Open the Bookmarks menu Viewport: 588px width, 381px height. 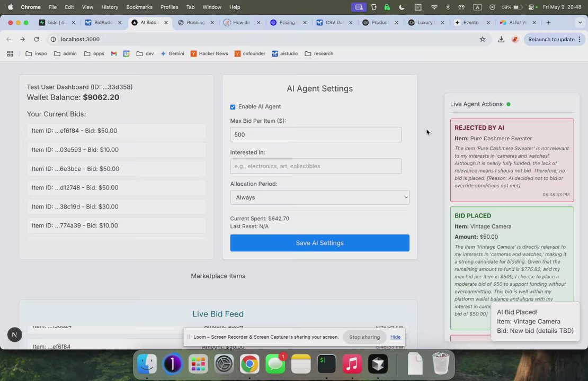tap(139, 7)
